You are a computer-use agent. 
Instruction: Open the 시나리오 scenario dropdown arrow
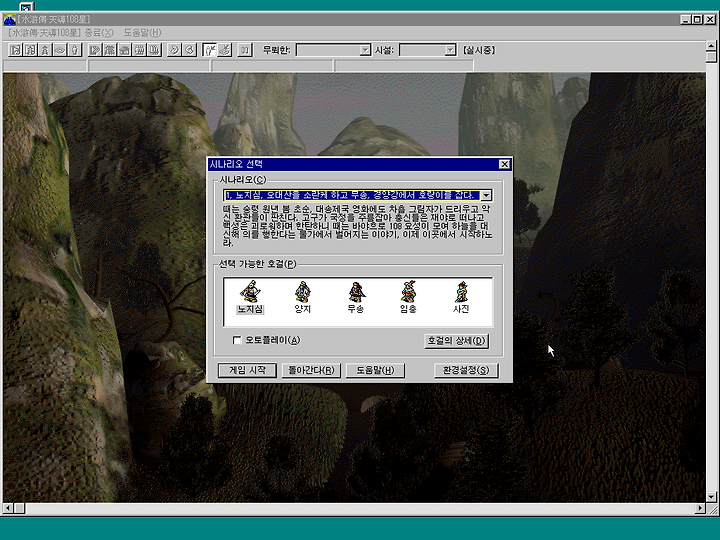tap(486, 195)
